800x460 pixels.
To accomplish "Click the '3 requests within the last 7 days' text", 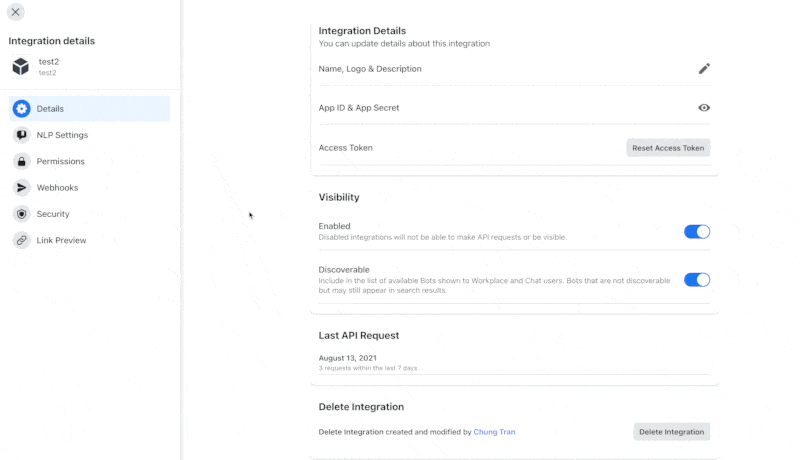I will point(368,368).
